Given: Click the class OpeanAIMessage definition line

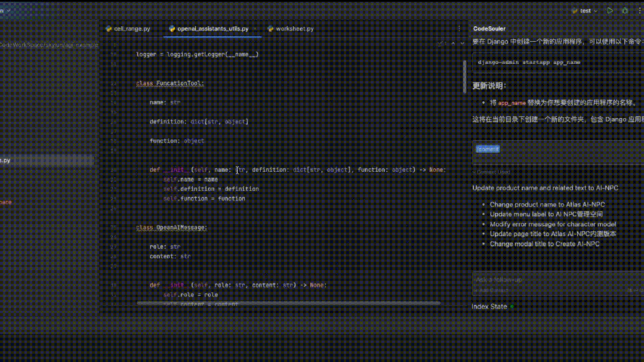Looking at the screenshot, I should point(172,227).
